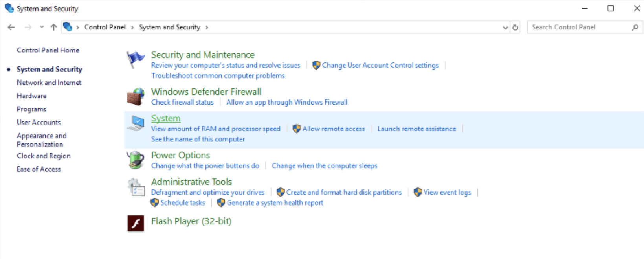Viewport: 644px width, 259px height.
Task: Open Ease of Access category
Action: [x=39, y=169]
